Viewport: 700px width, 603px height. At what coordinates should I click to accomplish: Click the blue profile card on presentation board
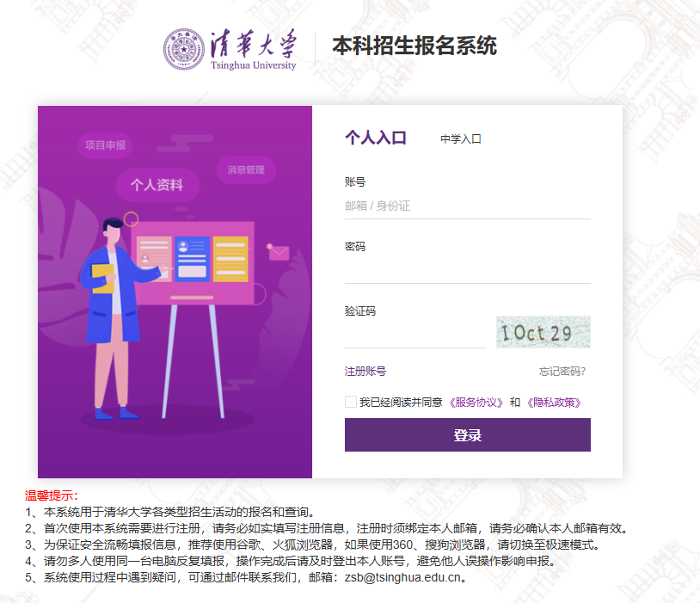pyautogui.click(x=192, y=259)
